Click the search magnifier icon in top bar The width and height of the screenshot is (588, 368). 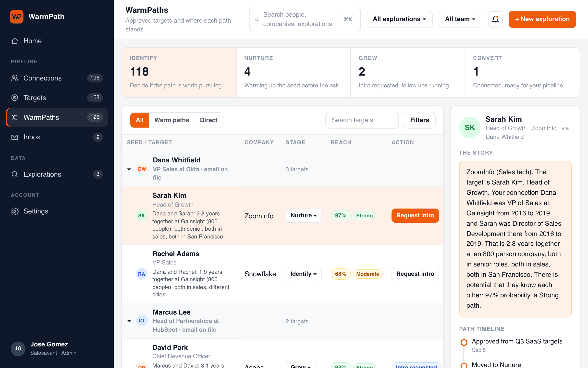coord(257,20)
